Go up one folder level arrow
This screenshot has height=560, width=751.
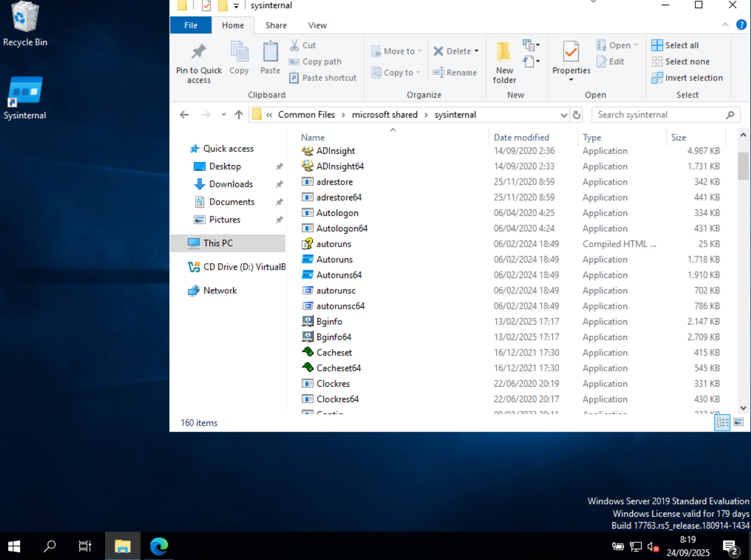click(x=239, y=115)
